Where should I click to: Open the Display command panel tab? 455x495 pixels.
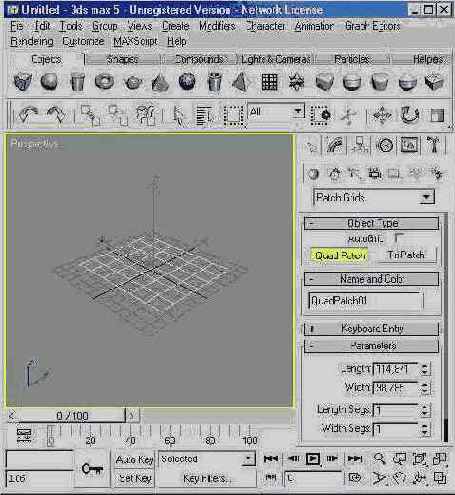point(409,145)
